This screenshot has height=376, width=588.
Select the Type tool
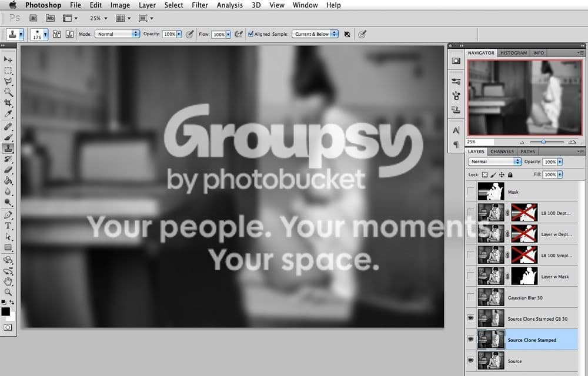click(8, 226)
